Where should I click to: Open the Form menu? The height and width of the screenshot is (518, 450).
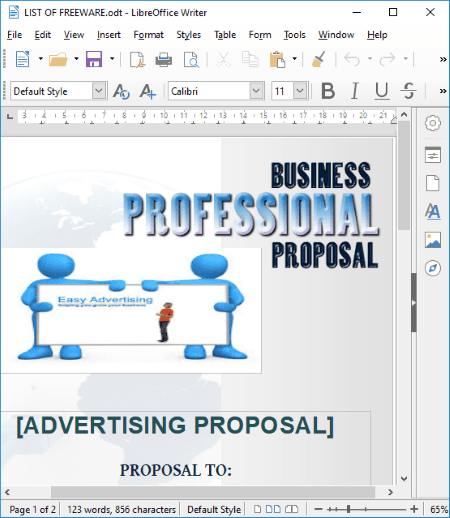[260, 35]
